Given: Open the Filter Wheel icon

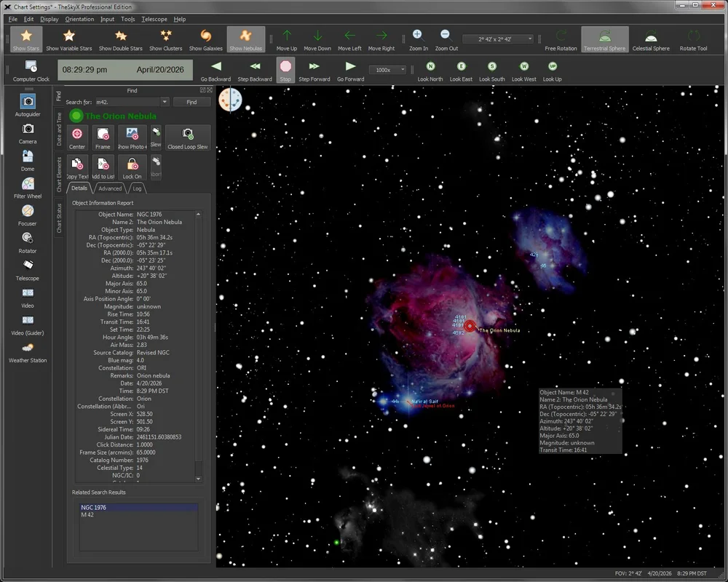Looking at the screenshot, I should 28,184.
